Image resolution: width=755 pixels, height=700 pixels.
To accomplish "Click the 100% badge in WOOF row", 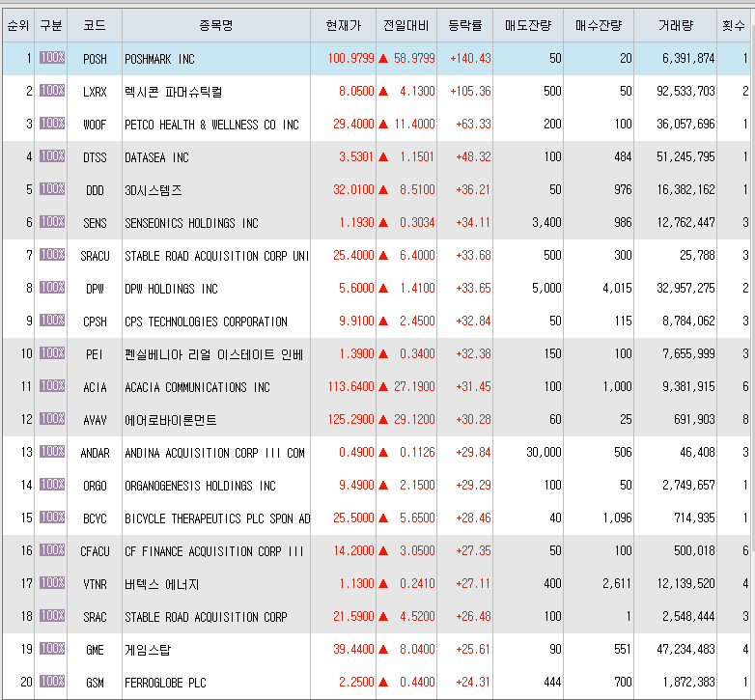I will pyautogui.click(x=52, y=124).
